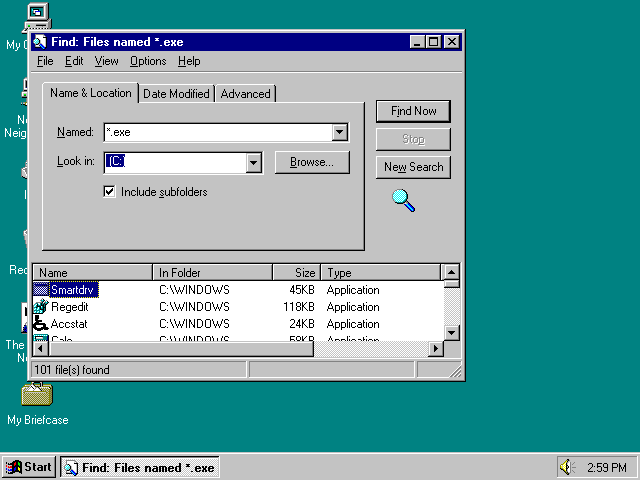
Task: Click the 101 file(s) found status text
Action: pos(72,370)
